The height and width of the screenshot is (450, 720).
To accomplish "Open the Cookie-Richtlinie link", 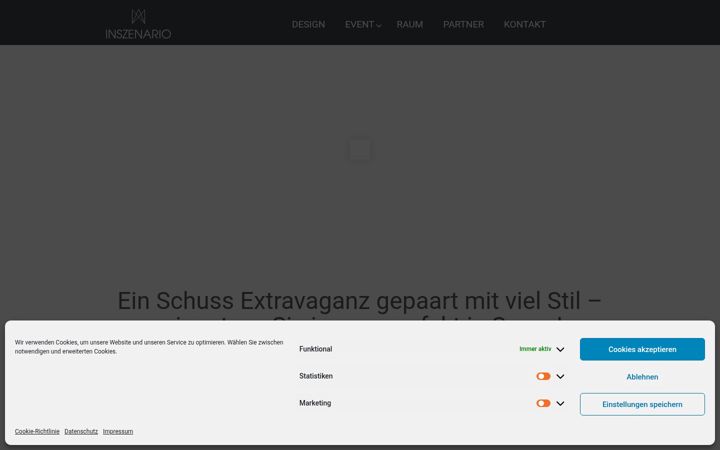I will pyautogui.click(x=37, y=432).
